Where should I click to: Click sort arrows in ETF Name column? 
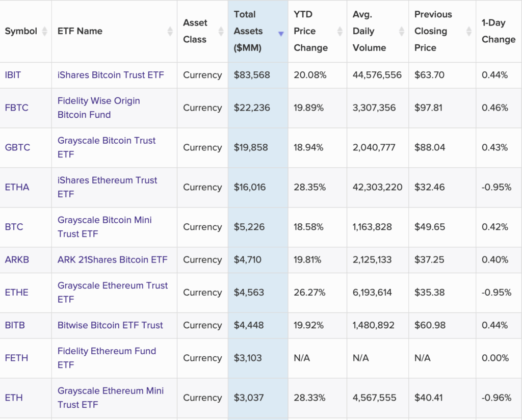[170, 32]
